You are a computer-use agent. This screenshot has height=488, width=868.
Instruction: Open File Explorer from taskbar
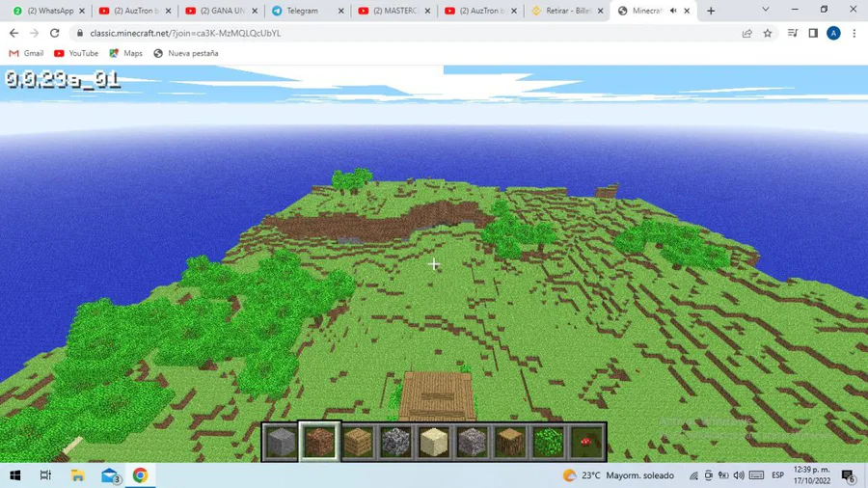pos(77,475)
